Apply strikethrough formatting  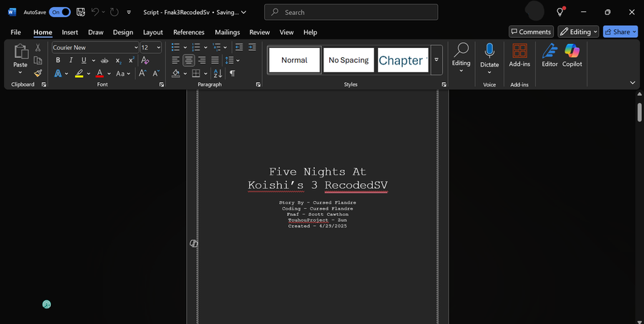click(x=104, y=60)
